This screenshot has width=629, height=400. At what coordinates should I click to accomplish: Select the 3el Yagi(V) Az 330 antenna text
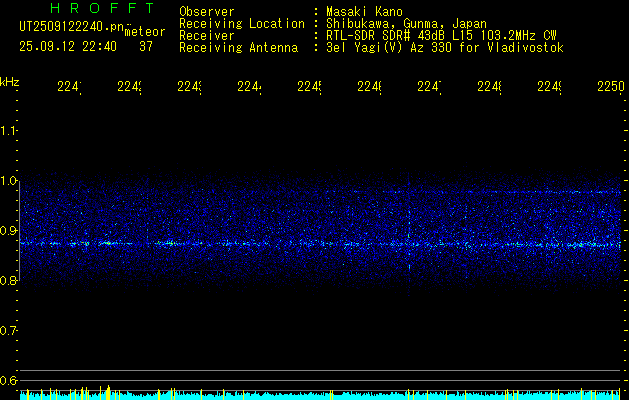click(445, 48)
